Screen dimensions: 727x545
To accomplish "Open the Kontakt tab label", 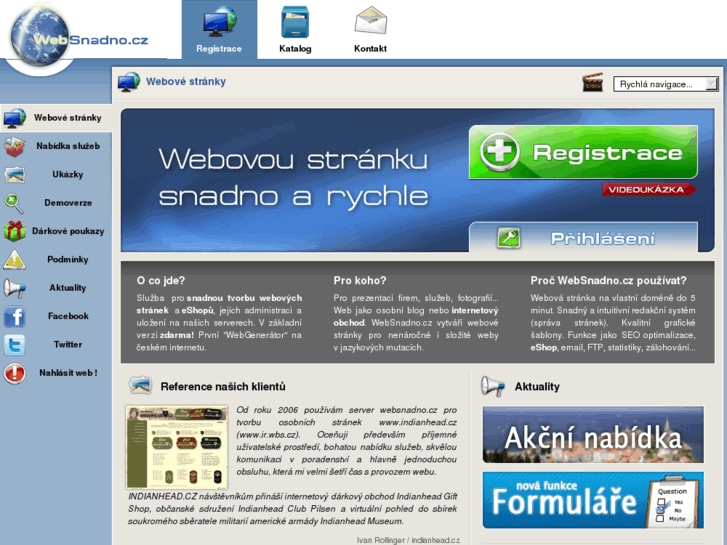I will (370, 49).
